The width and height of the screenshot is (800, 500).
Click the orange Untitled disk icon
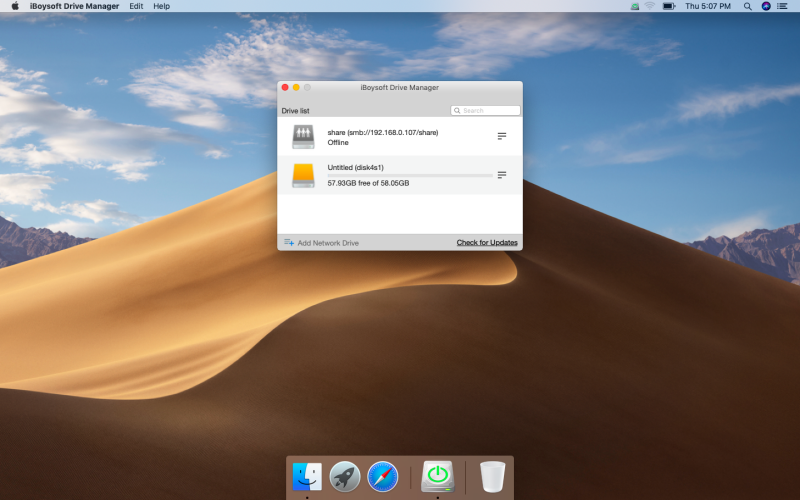303,176
